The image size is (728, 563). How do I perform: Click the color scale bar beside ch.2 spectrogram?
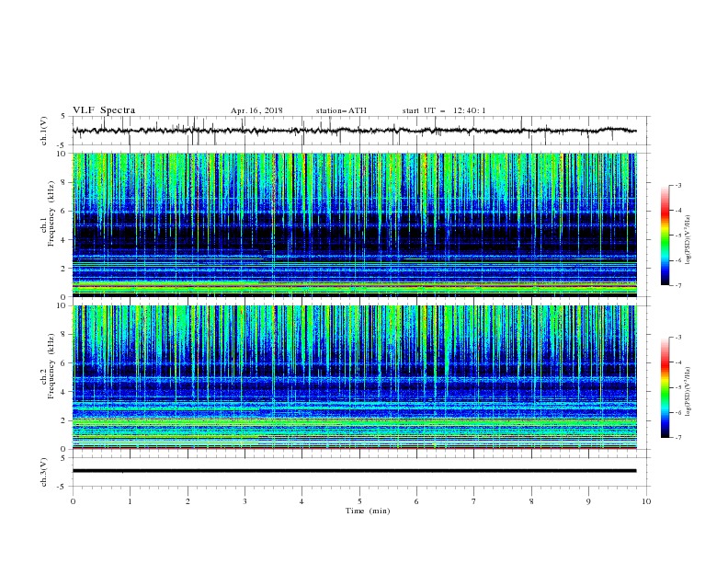(665, 387)
